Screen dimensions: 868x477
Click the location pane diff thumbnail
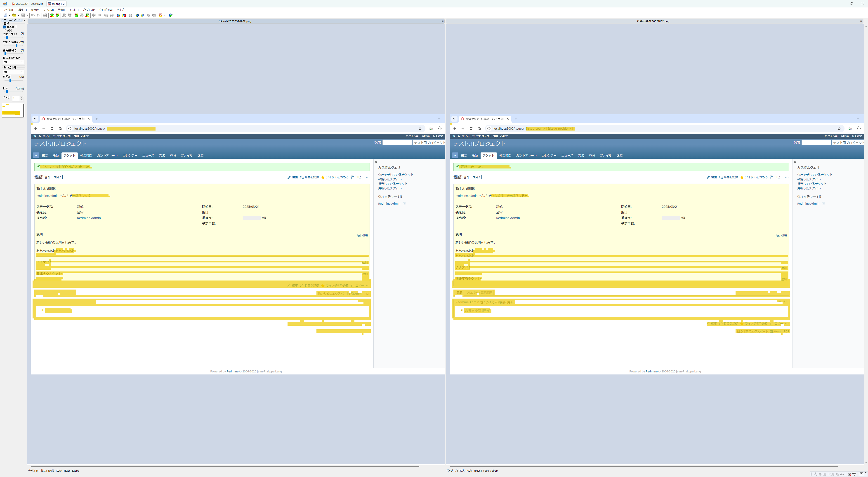pos(12,110)
